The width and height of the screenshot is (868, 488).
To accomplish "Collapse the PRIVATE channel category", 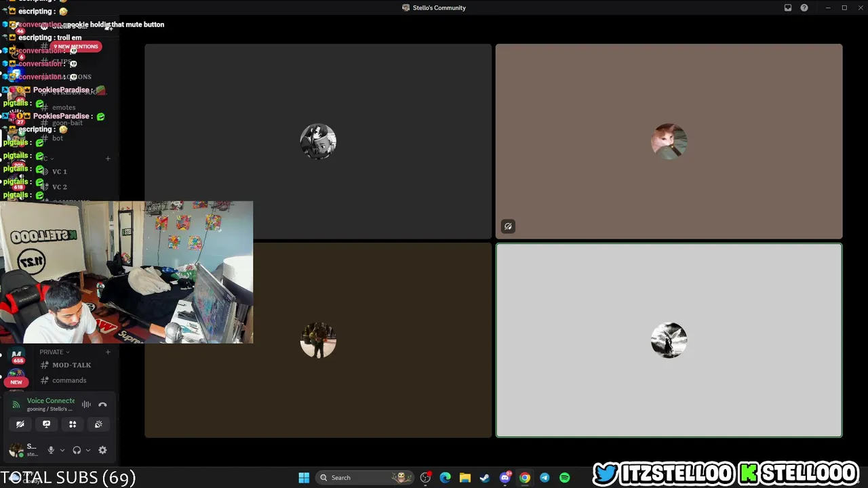I will click(54, 352).
